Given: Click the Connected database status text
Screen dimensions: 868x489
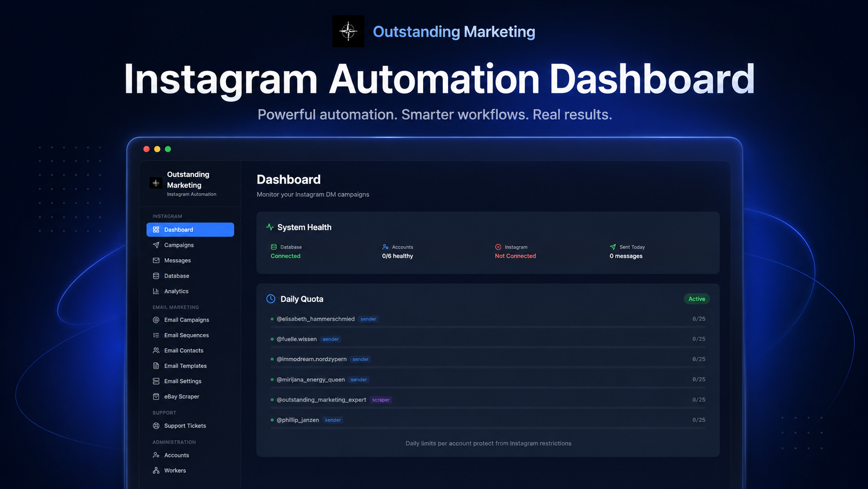Looking at the screenshot, I should point(286,256).
